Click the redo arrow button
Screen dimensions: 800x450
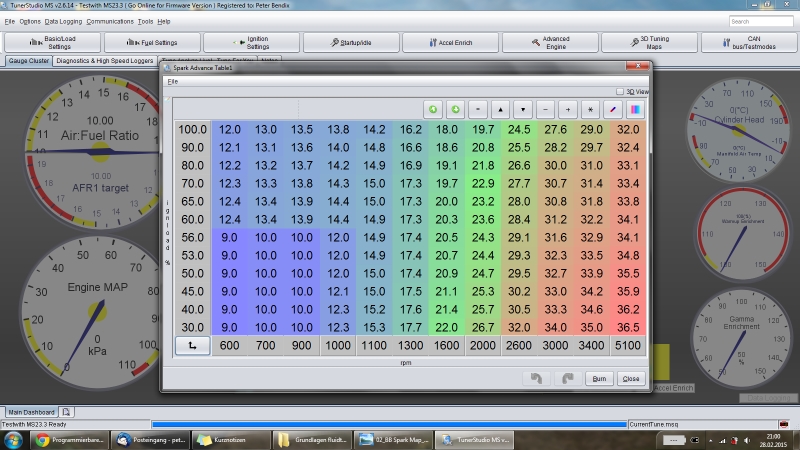pyautogui.click(x=567, y=378)
